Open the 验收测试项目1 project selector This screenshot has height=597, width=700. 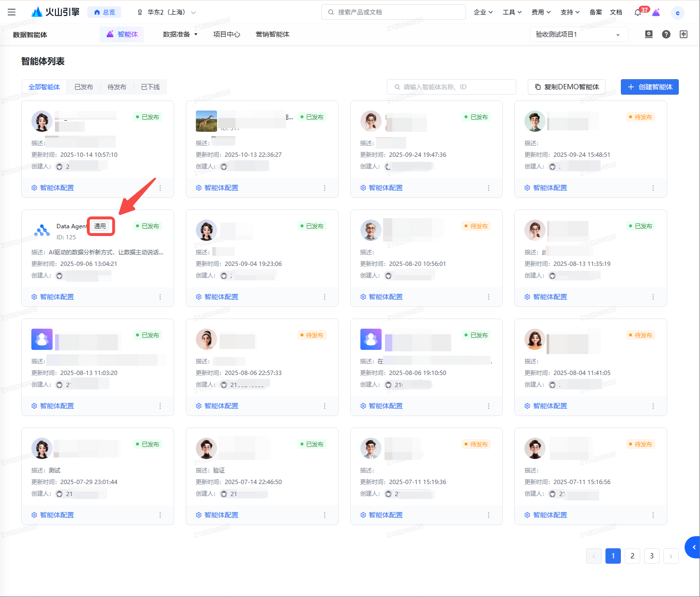(x=579, y=34)
